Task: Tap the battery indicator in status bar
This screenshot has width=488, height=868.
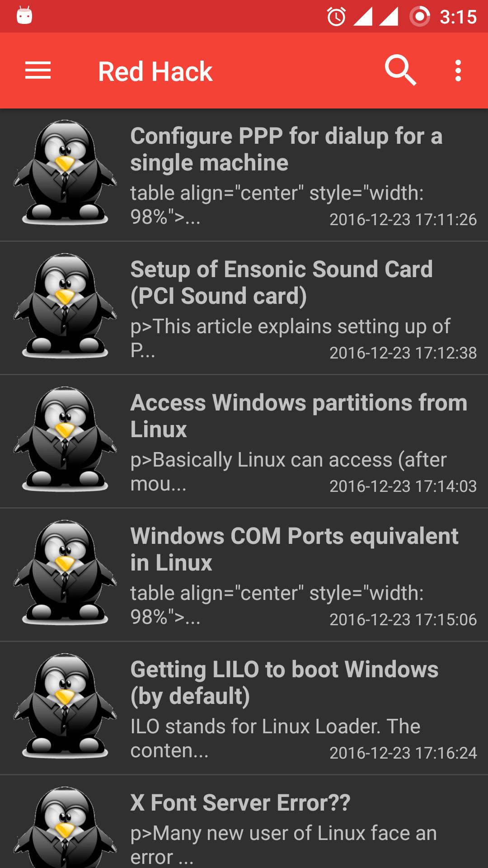Action: click(420, 17)
